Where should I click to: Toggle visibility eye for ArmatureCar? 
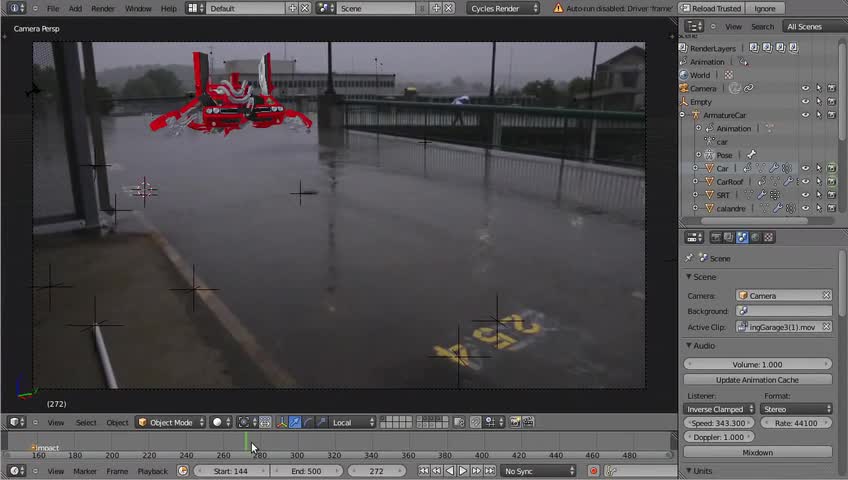pyautogui.click(x=805, y=115)
